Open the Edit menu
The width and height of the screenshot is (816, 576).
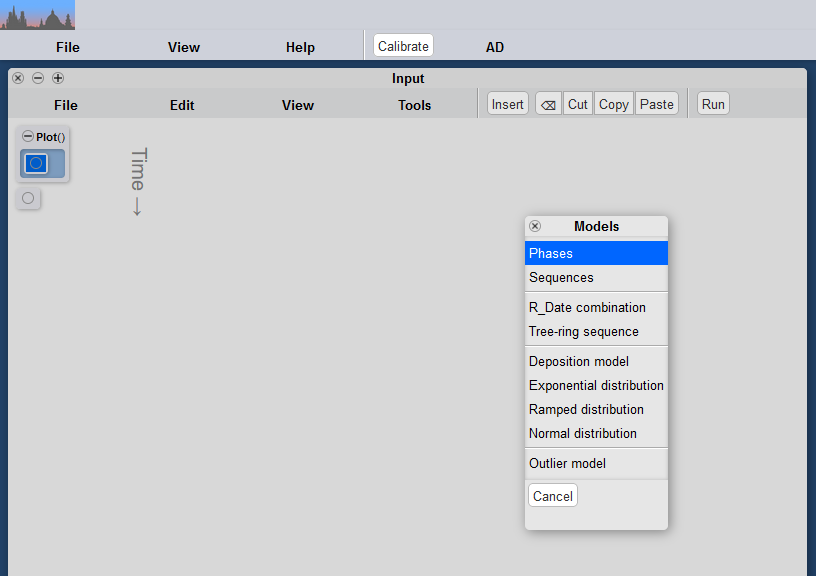[182, 105]
